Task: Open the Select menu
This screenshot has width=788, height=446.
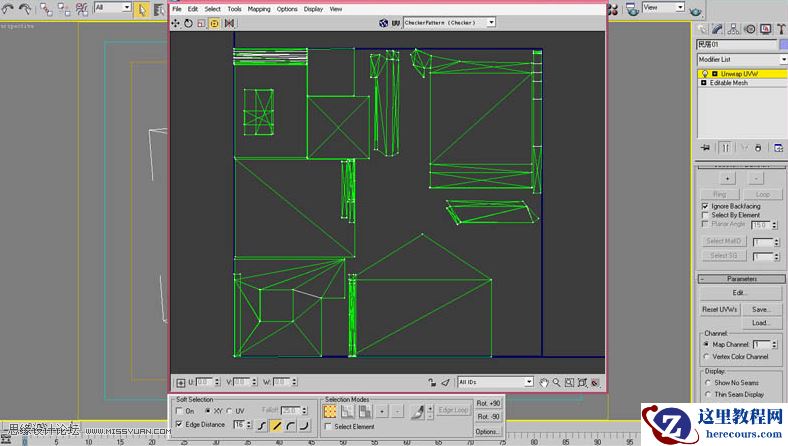Action: (x=212, y=9)
